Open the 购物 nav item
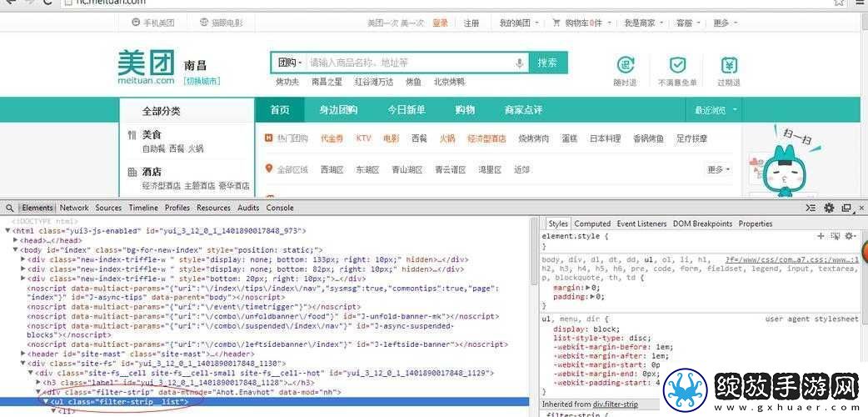Image resolution: width=868 pixels, height=417 pixels. click(465, 110)
